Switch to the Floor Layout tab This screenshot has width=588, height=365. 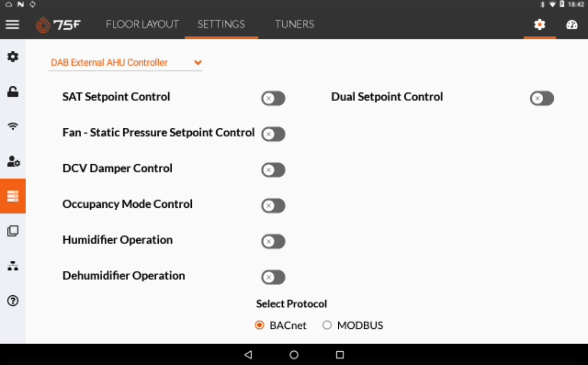click(x=142, y=25)
